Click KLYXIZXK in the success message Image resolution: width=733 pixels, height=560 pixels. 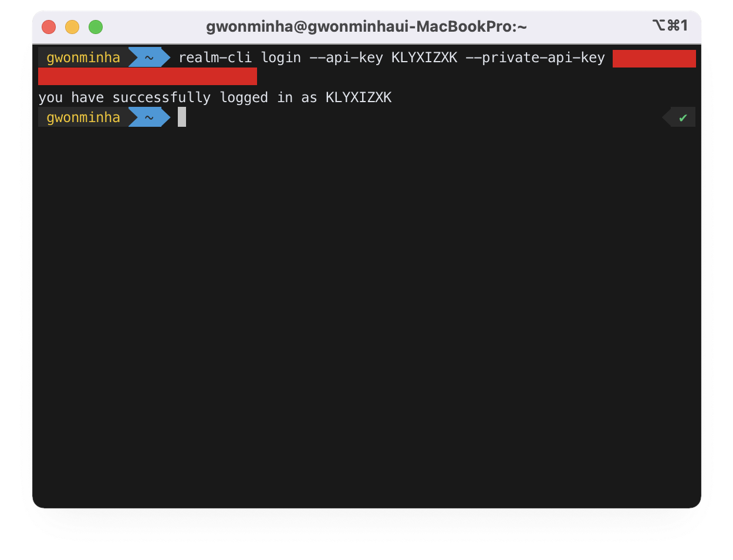[359, 97]
